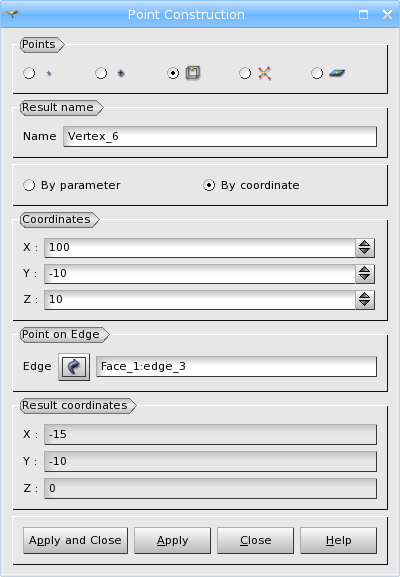Select the point by reference icon
400x577 pixels.
coord(121,73)
